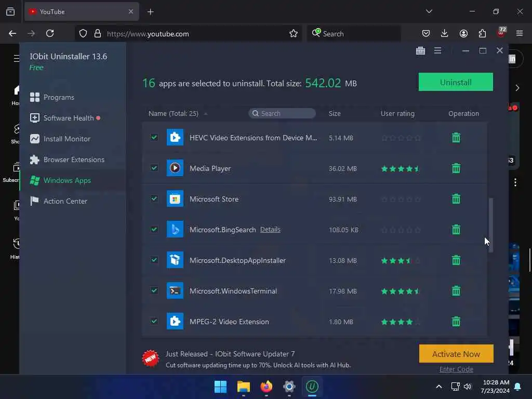This screenshot has height=399, width=532.
Task: Open the Enter Code link
Action: (456, 369)
